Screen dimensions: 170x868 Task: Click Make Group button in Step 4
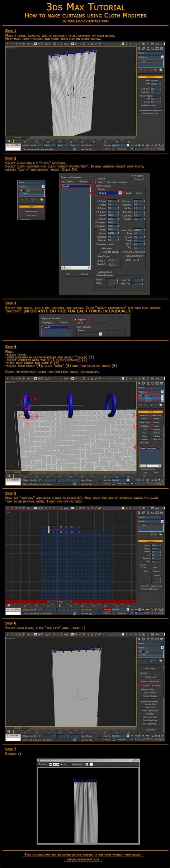pos(144,415)
